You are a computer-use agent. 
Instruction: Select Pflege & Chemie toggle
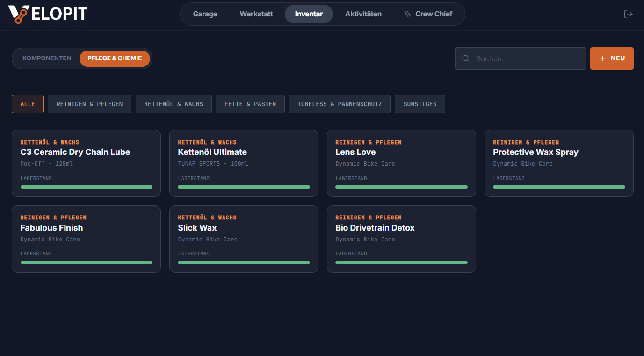[x=115, y=58]
